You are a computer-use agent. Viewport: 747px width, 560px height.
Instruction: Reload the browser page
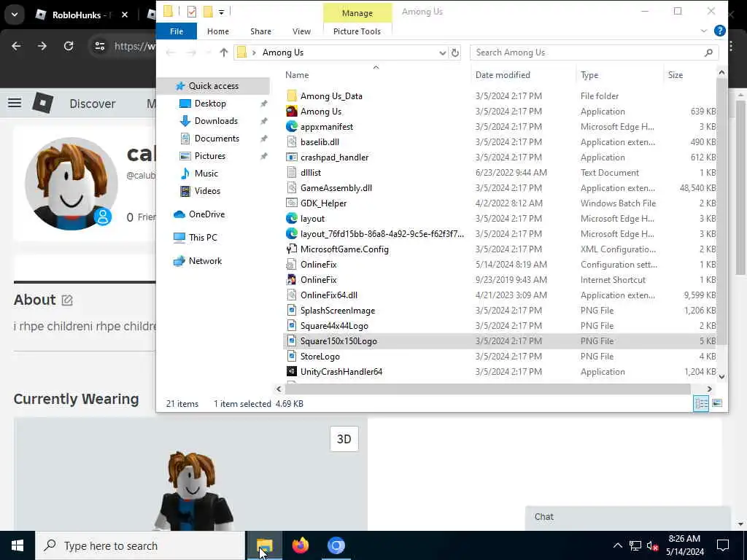click(69, 46)
